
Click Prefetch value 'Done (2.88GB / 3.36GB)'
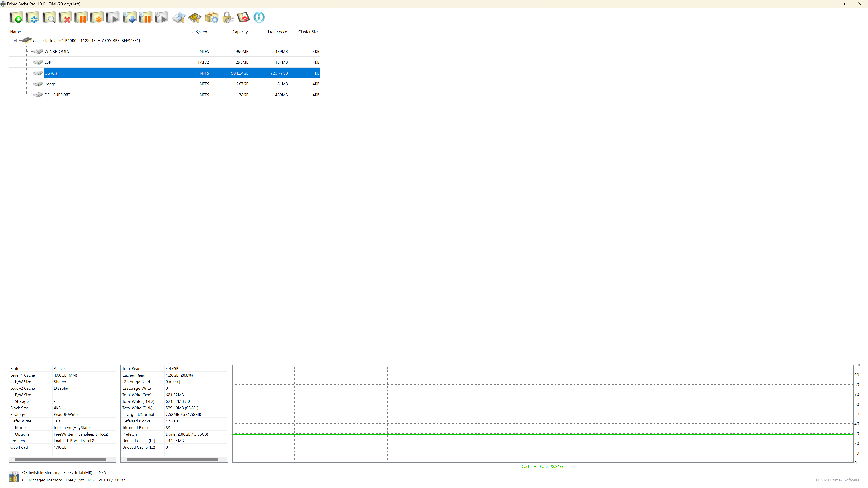pos(187,434)
